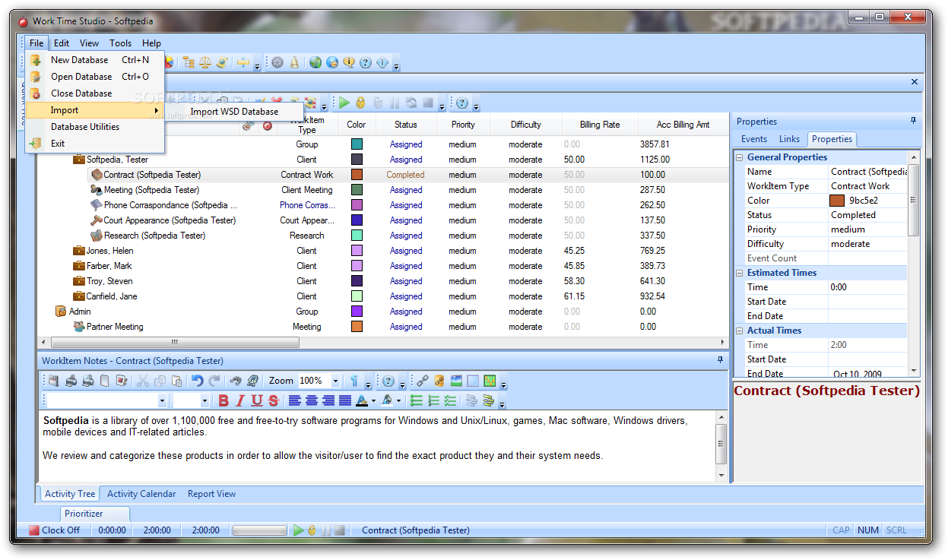Click the Billing Rate column header
The width and height of the screenshot is (948, 560).
tap(600, 125)
